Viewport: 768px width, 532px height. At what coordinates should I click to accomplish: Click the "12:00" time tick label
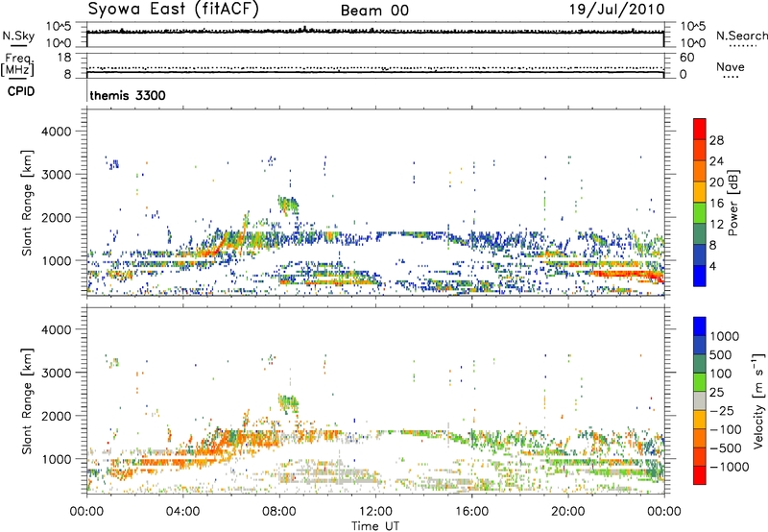click(x=375, y=512)
